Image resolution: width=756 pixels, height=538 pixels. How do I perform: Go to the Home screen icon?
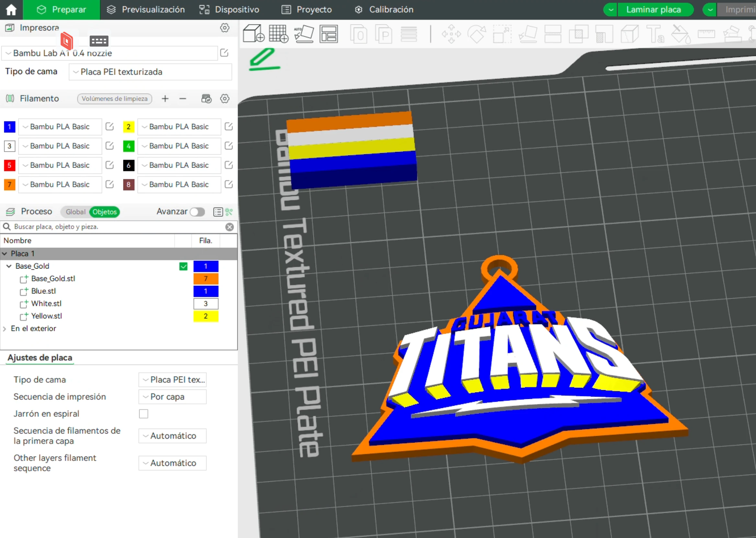pos(11,10)
